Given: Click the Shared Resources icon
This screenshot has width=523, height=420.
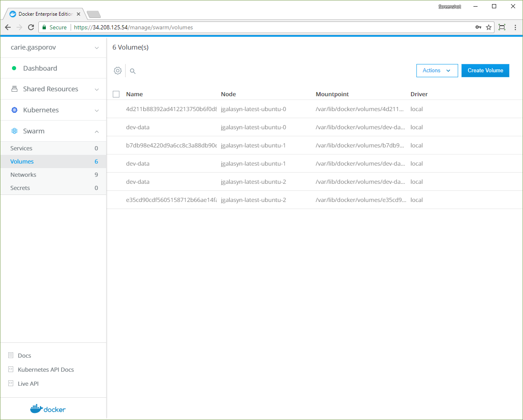Looking at the screenshot, I should pyautogui.click(x=14, y=89).
